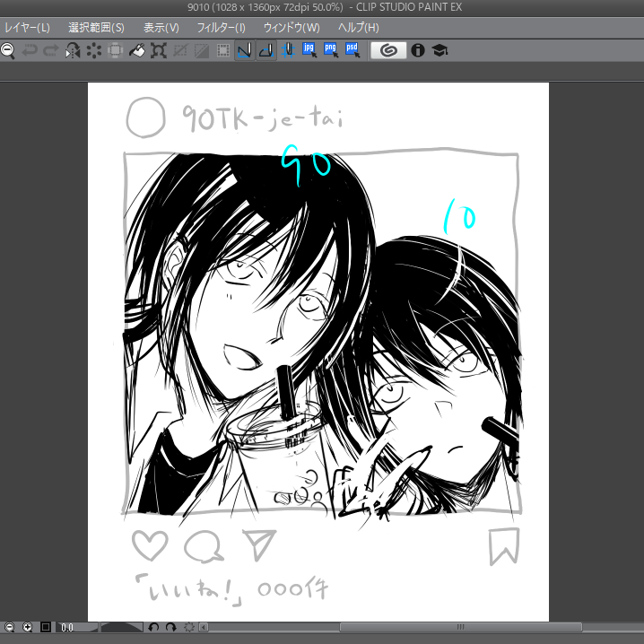The image size is (644, 644).
Task: Click the rotation slider beside the 0.0 field
Action: point(122,628)
